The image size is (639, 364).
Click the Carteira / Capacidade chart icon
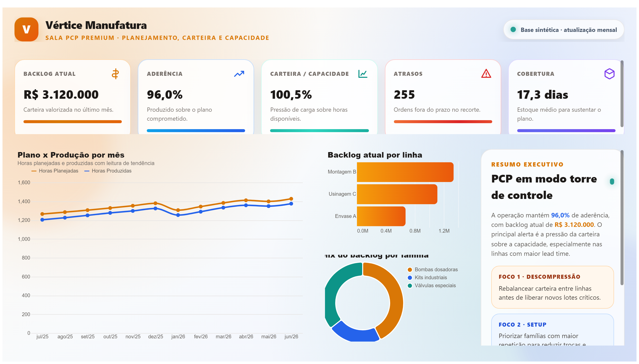click(x=362, y=74)
